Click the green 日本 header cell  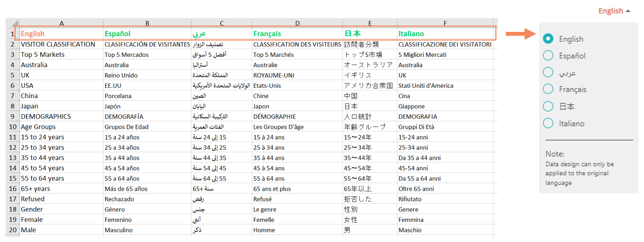370,34
